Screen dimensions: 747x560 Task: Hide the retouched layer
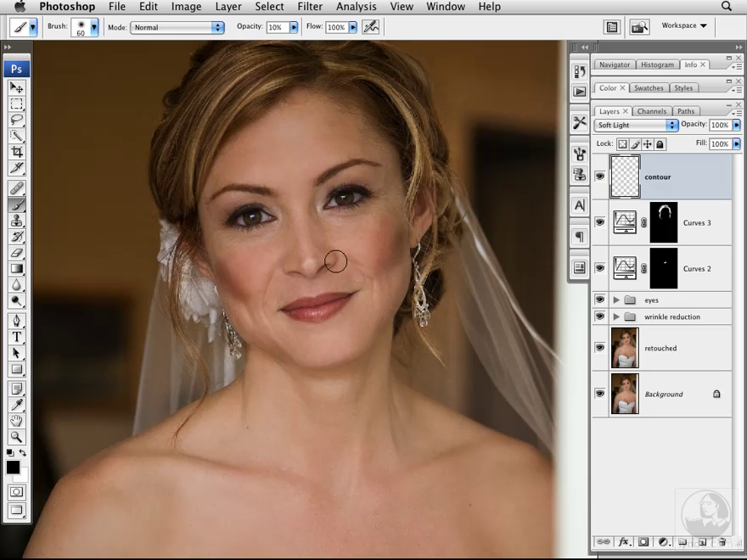[x=600, y=348]
